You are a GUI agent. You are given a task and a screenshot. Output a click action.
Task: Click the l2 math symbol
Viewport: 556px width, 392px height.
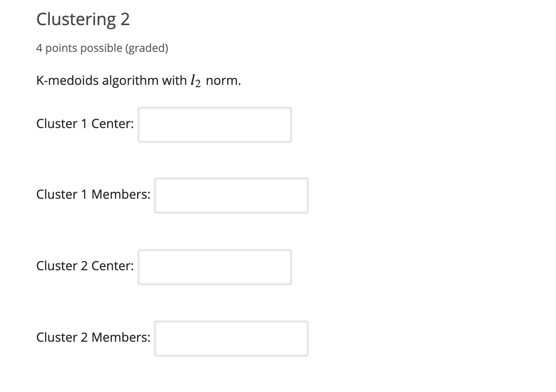(x=195, y=81)
